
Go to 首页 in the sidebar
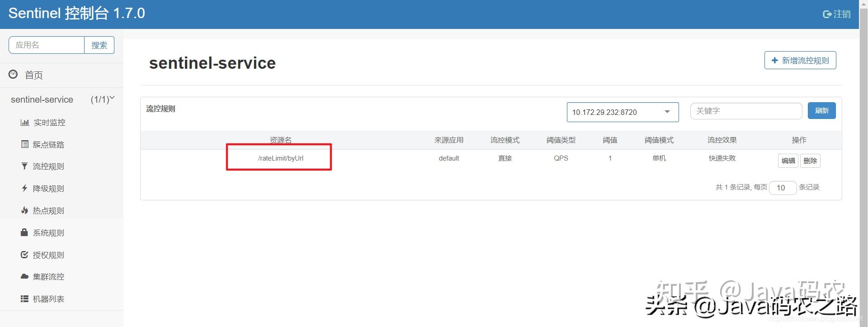(34, 75)
